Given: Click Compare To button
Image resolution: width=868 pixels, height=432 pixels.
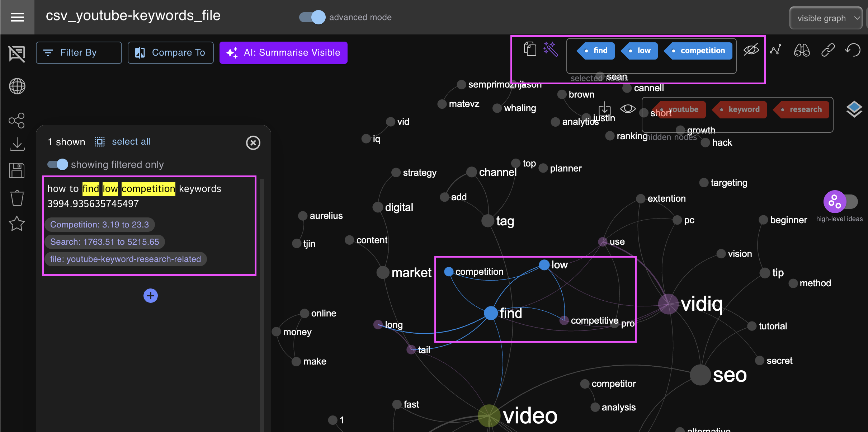Looking at the screenshot, I should [x=170, y=53].
